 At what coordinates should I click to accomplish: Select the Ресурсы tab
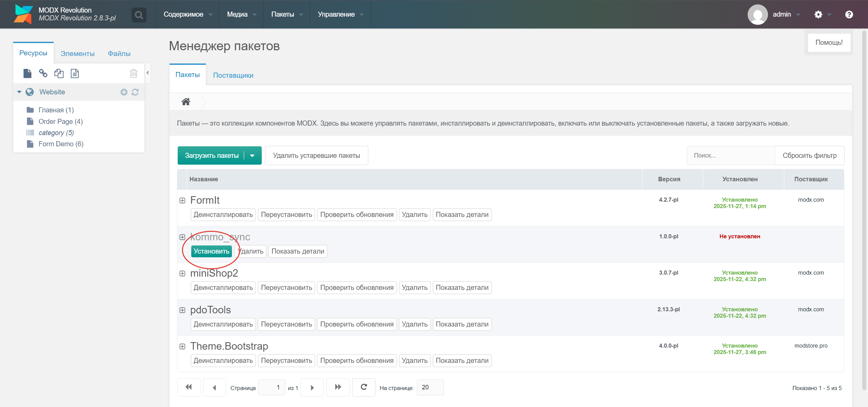point(33,53)
